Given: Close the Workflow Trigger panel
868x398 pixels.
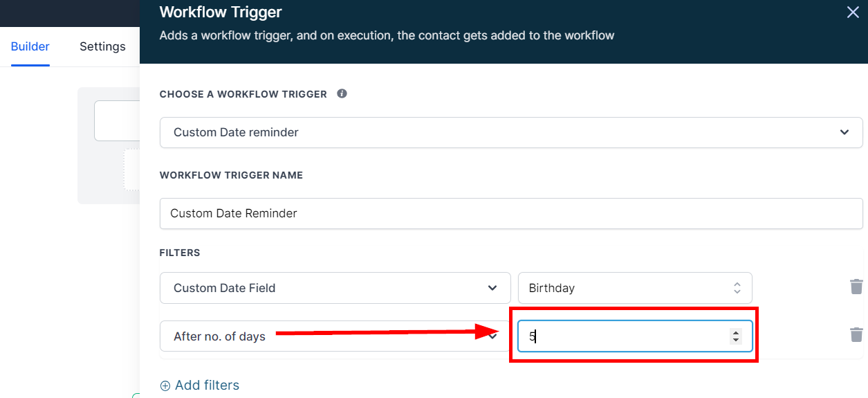Looking at the screenshot, I should (853, 12).
